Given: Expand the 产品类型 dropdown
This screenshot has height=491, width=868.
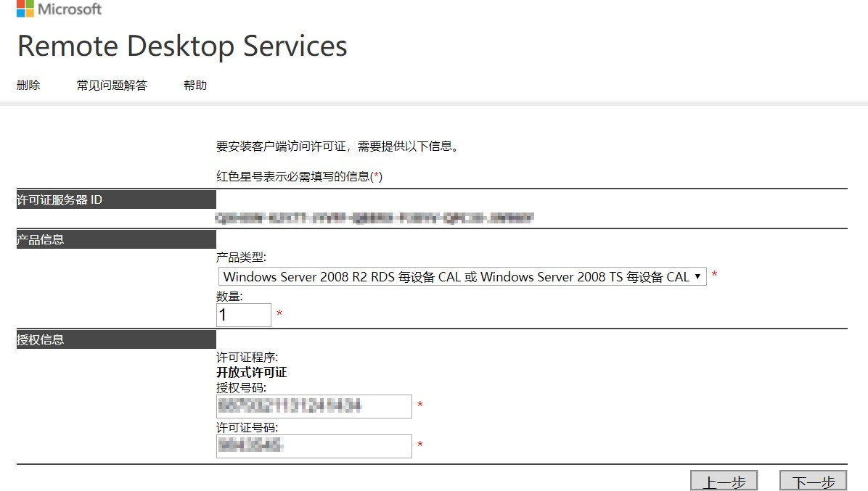Looking at the screenshot, I should coord(462,276).
